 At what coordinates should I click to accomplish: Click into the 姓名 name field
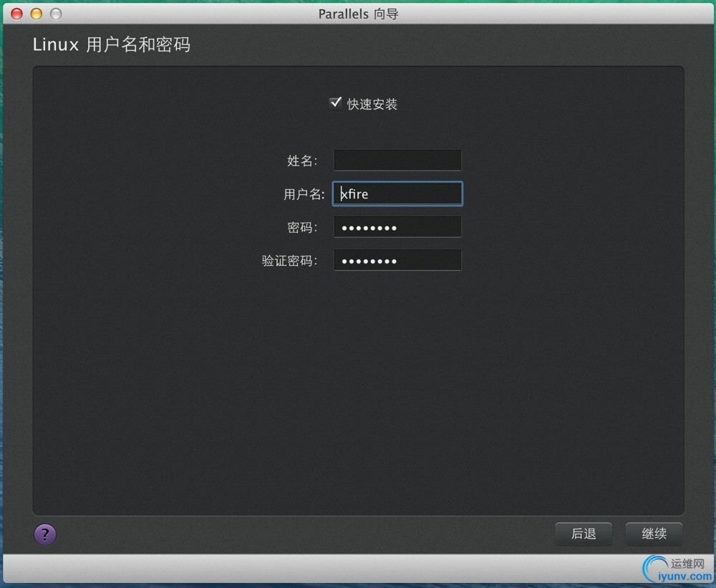397,160
